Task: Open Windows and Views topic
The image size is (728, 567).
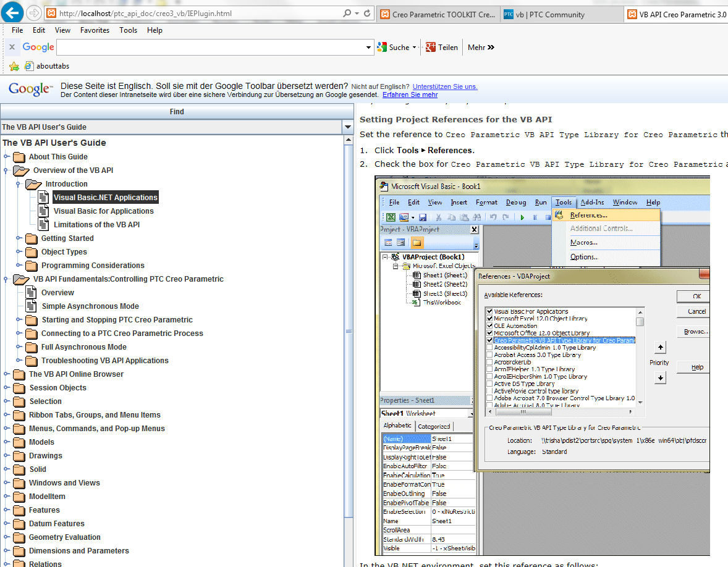Action: (64, 483)
